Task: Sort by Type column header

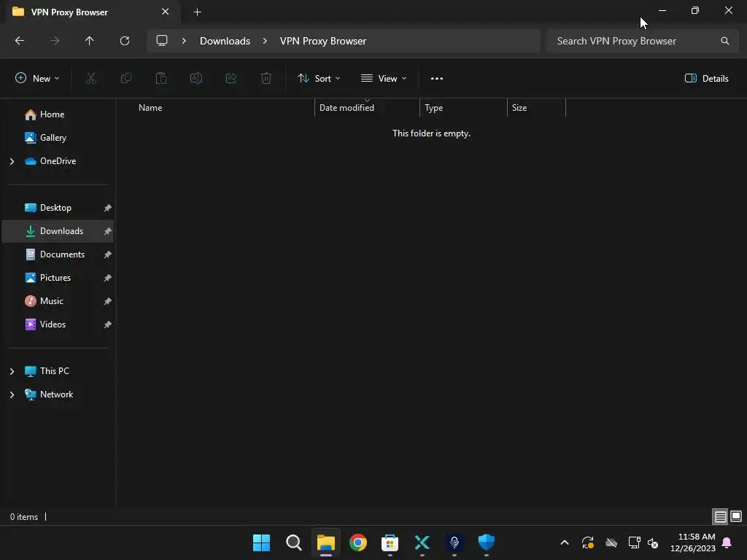Action: click(463, 108)
